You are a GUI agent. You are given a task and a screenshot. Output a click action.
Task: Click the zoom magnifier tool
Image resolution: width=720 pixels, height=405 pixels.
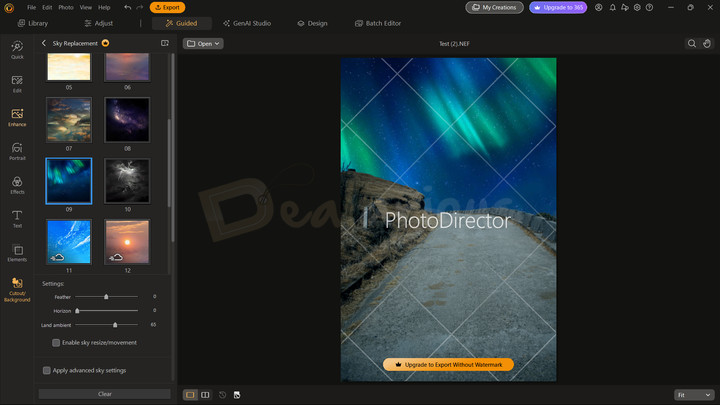tap(692, 44)
